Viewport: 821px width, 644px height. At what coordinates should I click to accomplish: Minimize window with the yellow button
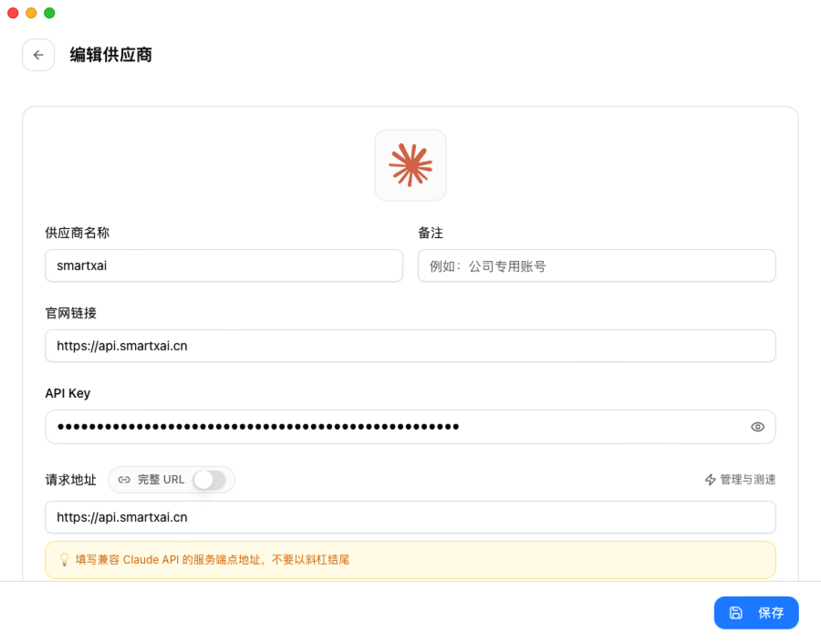coord(31,13)
